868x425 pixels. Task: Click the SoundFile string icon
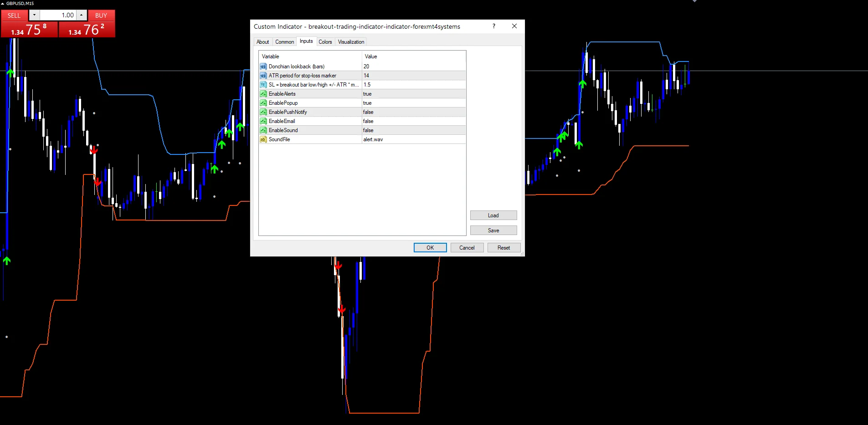coord(263,139)
